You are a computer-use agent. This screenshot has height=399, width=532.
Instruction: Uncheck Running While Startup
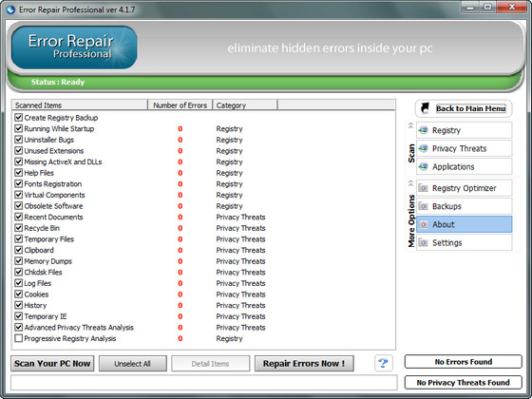19,128
